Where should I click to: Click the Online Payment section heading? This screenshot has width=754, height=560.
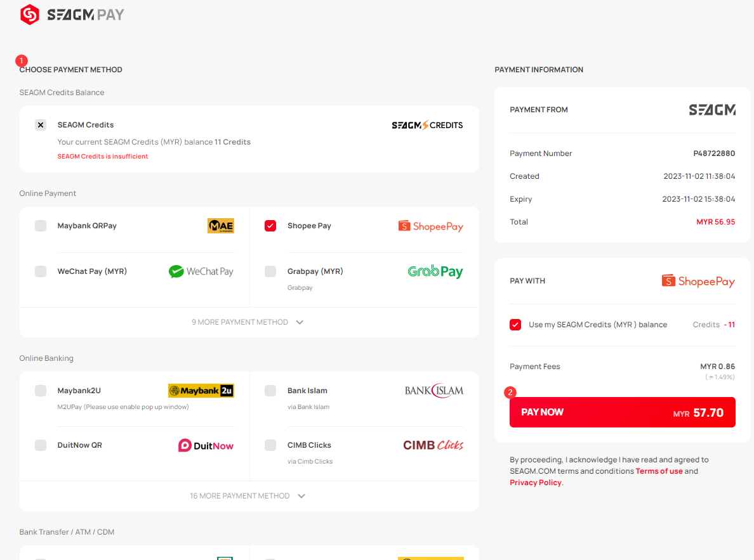point(48,193)
